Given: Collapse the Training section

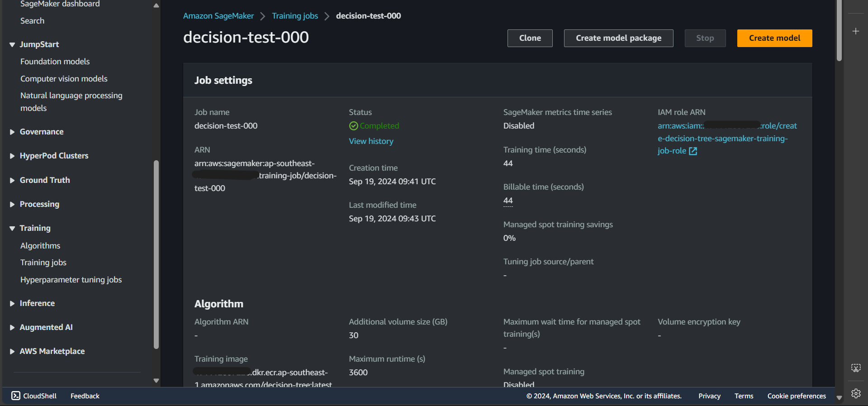Looking at the screenshot, I should (12, 228).
